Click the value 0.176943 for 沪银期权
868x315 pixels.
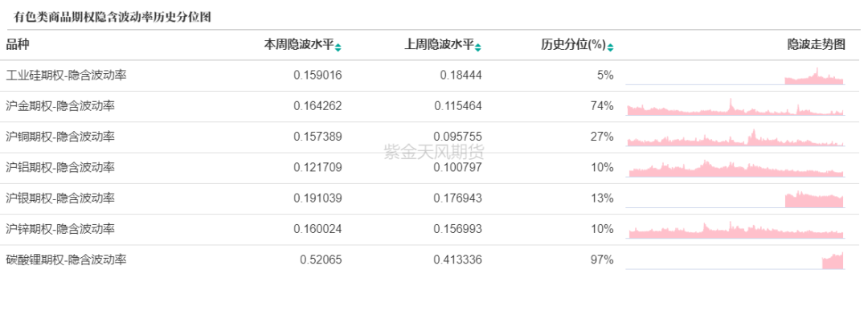coord(458,198)
